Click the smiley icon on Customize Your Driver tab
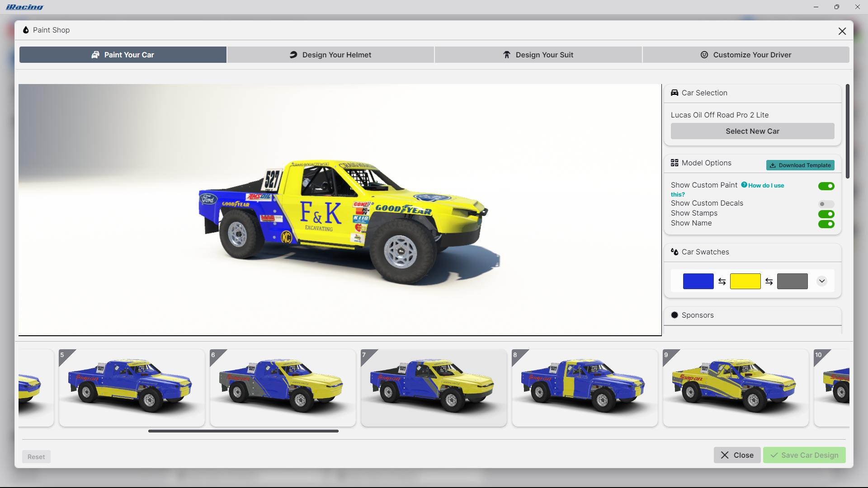Viewport: 868px width, 488px height. (x=704, y=54)
